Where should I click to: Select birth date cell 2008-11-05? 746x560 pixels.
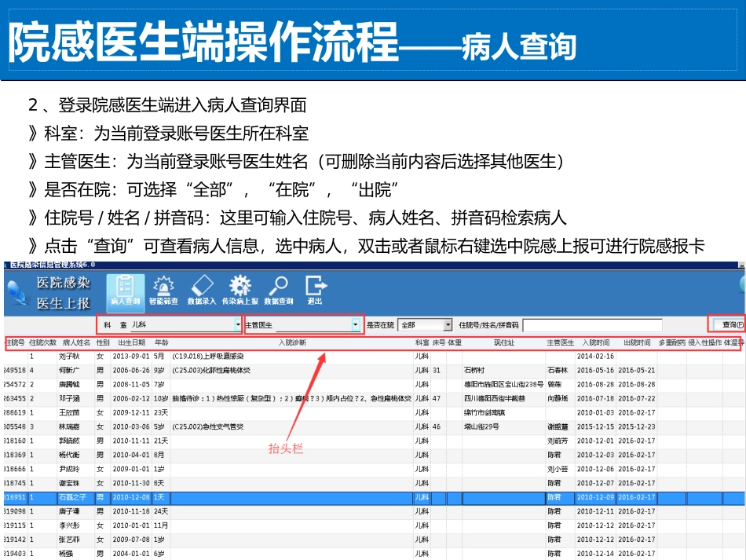(131, 384)
